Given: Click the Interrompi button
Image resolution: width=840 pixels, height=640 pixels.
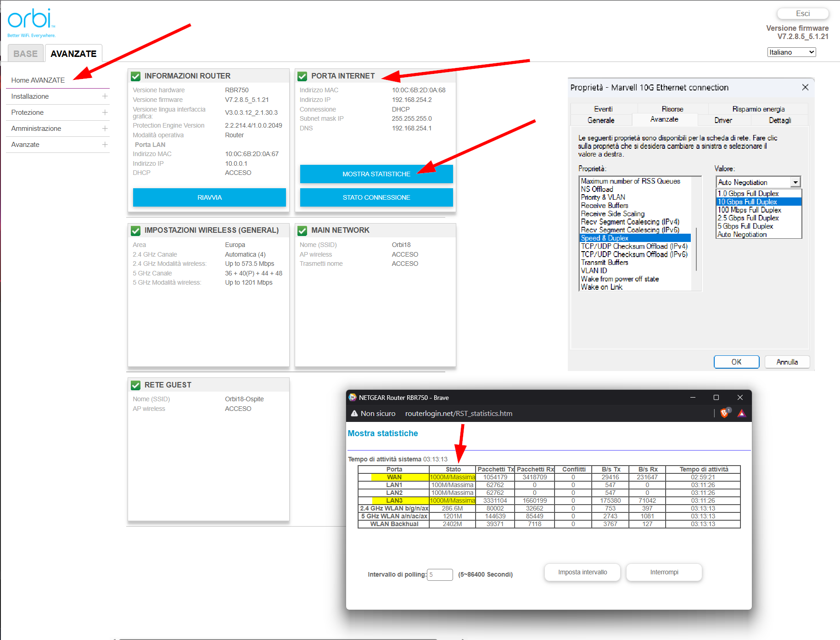Looking at the screenshot, I should [x=664, y=572].
